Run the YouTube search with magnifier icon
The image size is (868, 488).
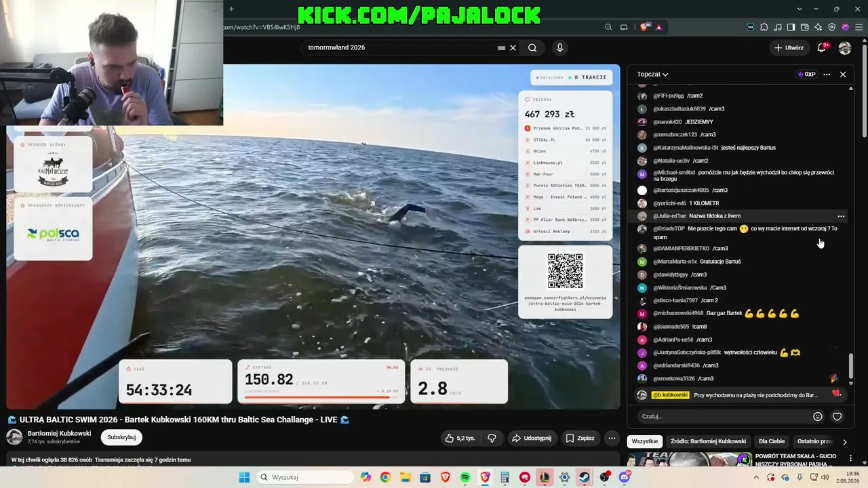pos(532,47)
